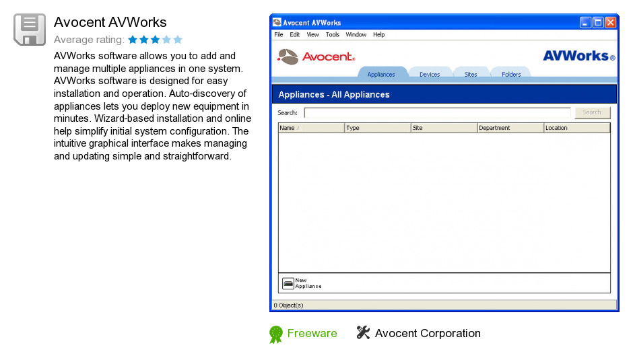The image size is (633, 364).
Task: Click the Avocent AVWorks page title
Action: click(110, 22)
